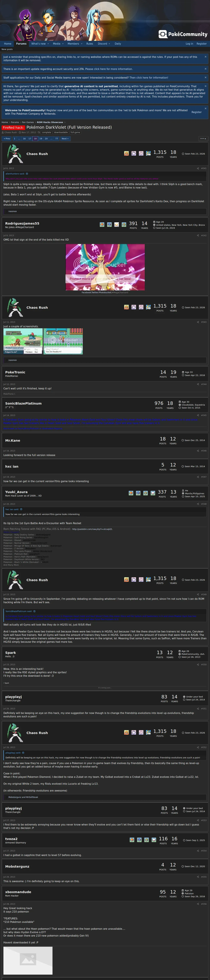This screenshot has height=980, width=210.
Task: Open the thread tools three-dot menu
Action: 203,139
